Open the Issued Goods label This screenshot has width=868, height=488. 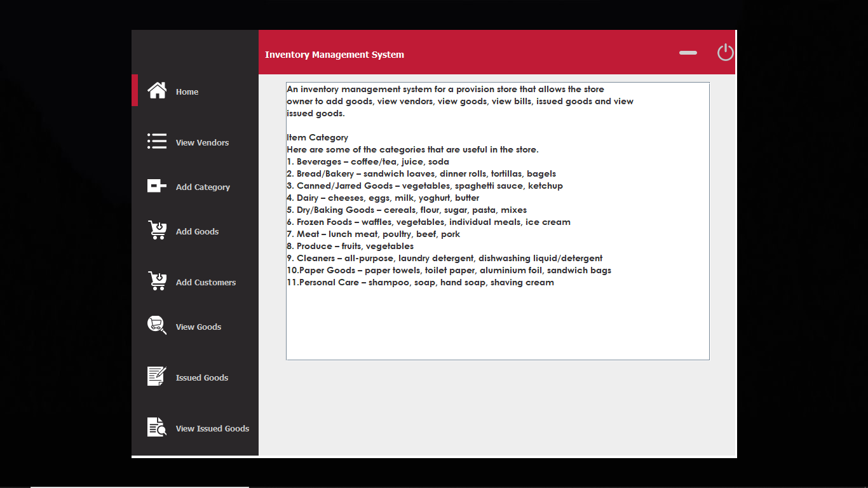202,378
